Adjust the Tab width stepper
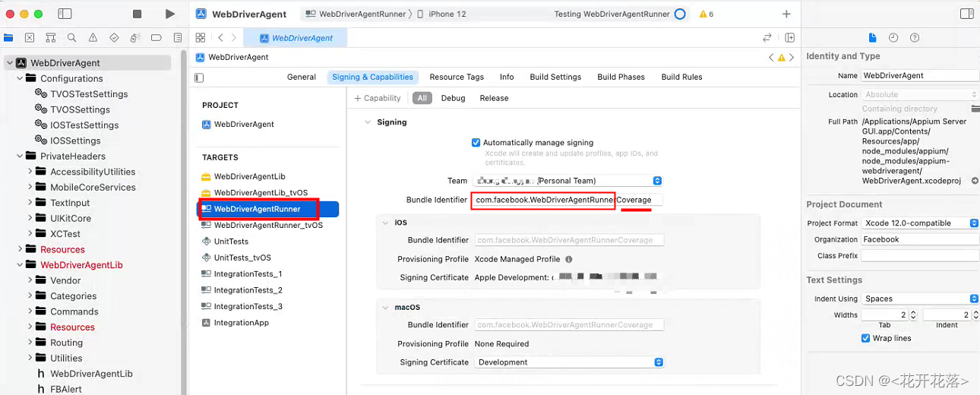 pos(913,314)
